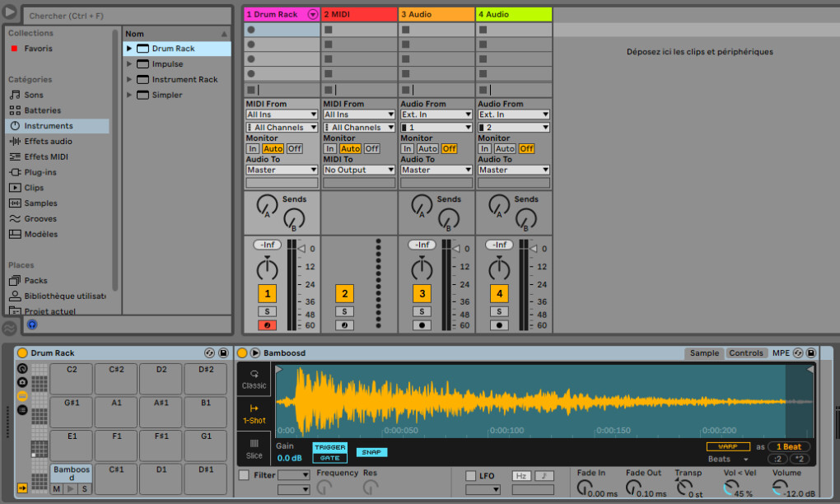The image size is (840, 504).
Task: Click the browser preview play icon beside search
Action: 10,12
